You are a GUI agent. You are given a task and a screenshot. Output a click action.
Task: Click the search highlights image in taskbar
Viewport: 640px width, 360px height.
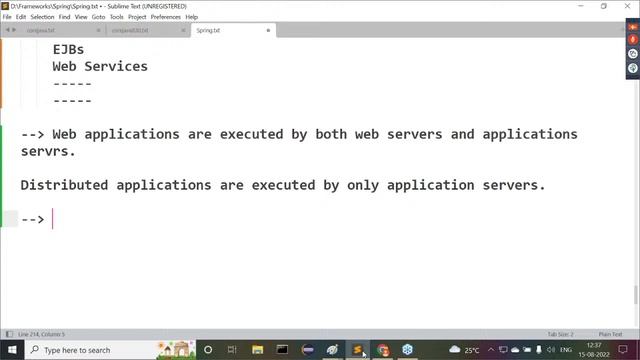[176, 350]
